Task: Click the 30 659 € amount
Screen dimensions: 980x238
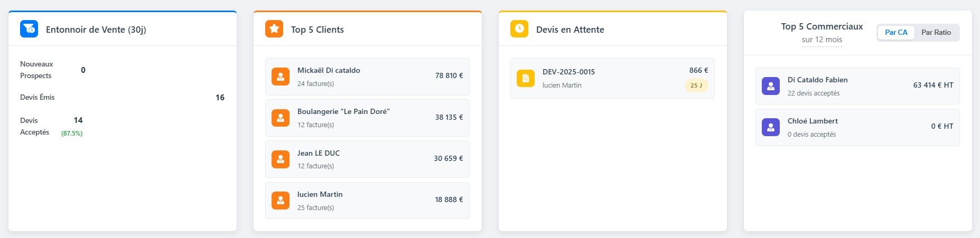Action: click(x=449, y=158)
